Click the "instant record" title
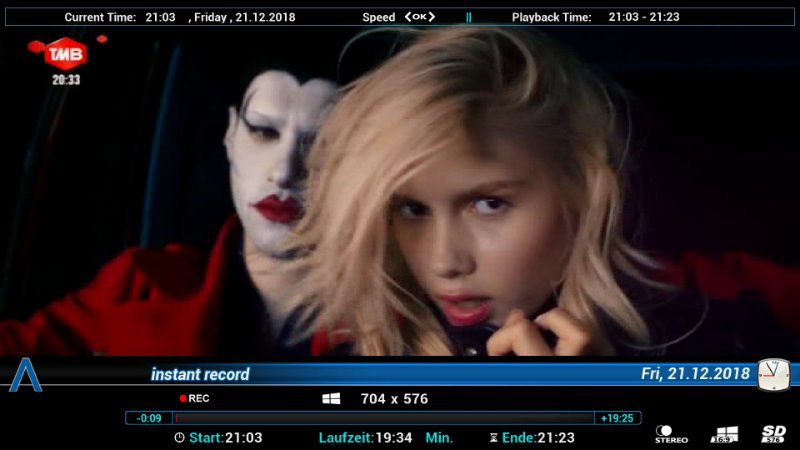 pos(200,374)
